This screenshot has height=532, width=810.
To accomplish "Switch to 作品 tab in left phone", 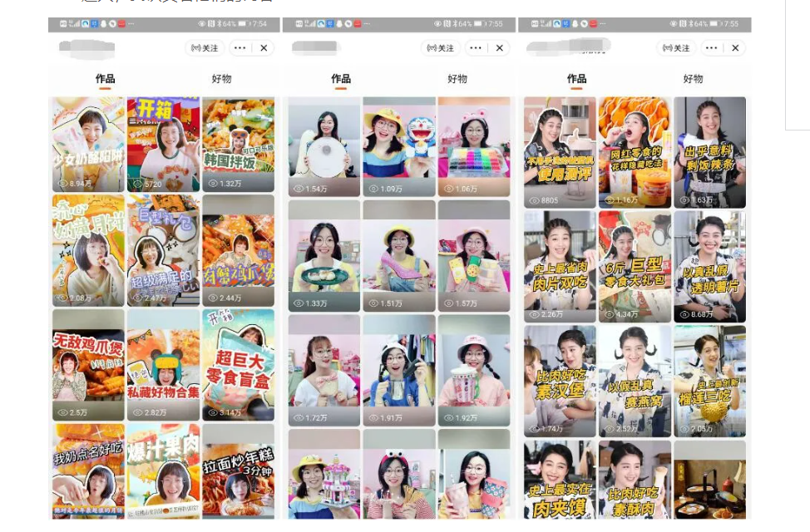I will [105, 79].
